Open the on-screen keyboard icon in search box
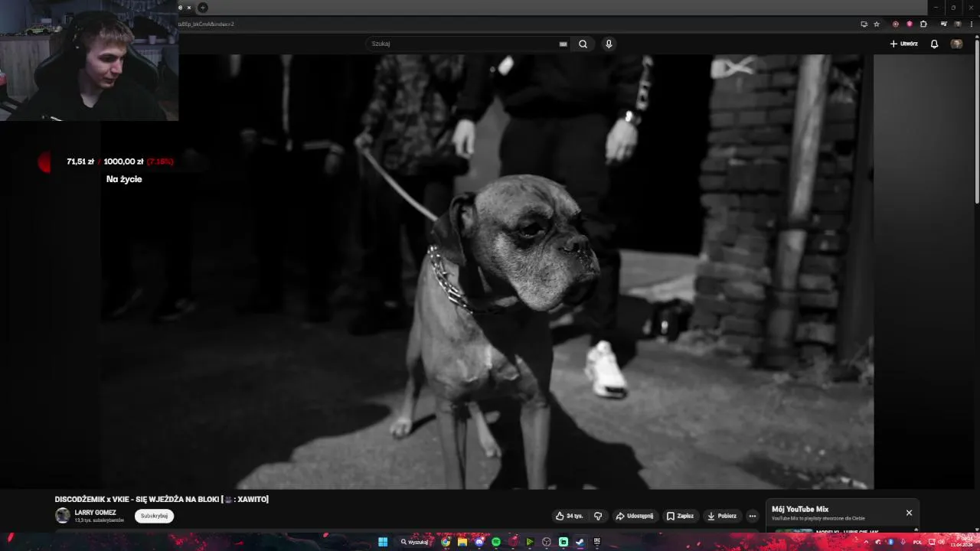The height and width of the screenshot is (551, 980). point(563,44)
